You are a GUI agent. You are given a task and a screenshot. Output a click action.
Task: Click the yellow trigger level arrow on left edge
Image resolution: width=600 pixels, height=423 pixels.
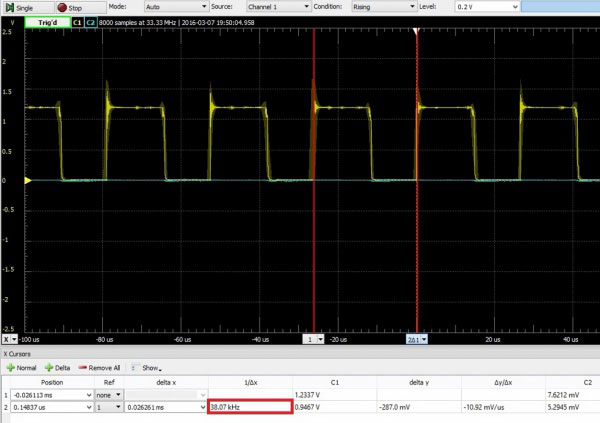(x=28, y=180)
